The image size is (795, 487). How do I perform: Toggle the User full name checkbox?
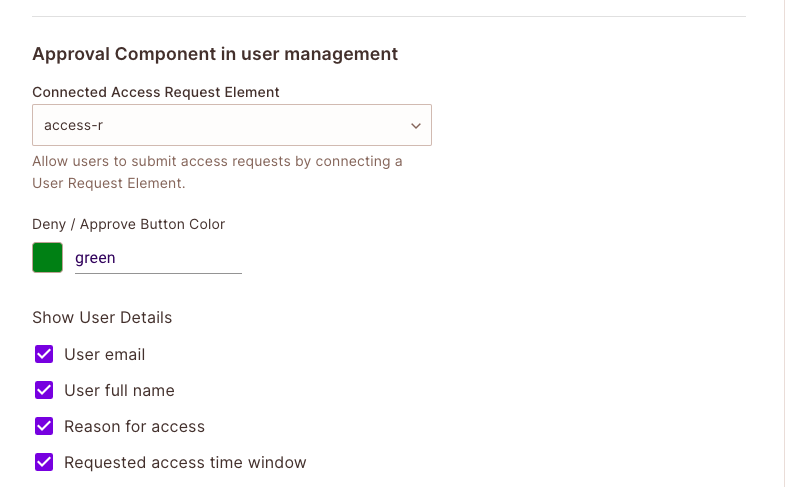(44, 390)
